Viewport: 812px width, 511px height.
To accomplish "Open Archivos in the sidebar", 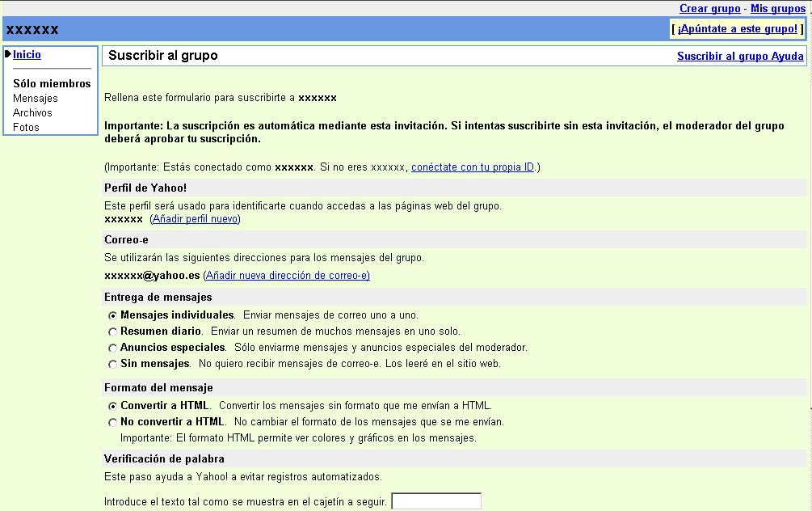I will click(x=32, y=112).
